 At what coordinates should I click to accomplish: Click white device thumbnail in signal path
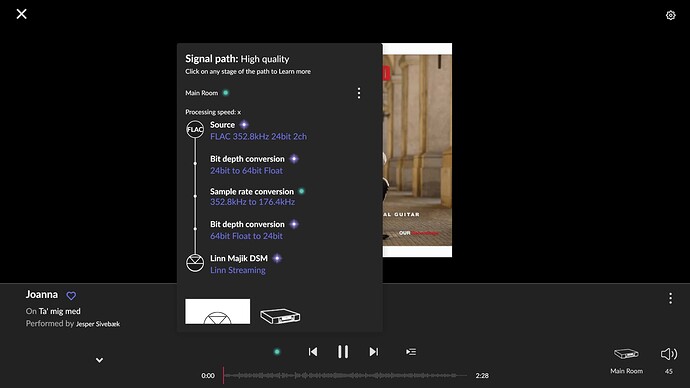point(217,311)
